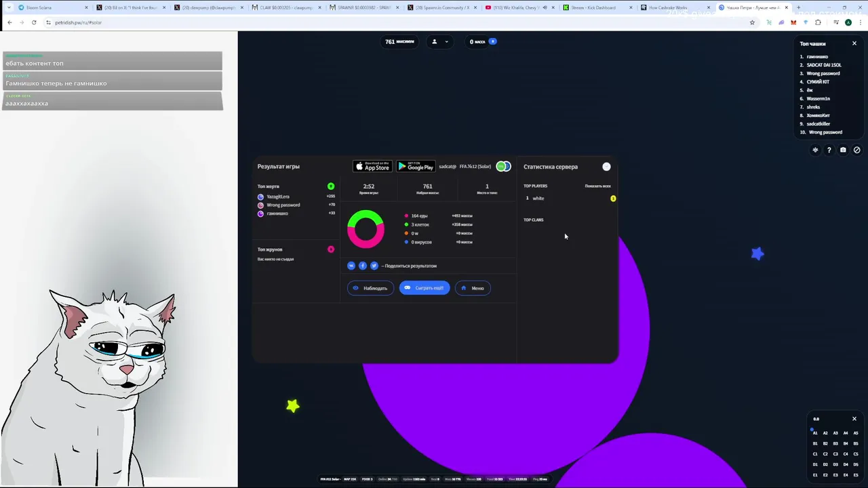This screenshot has height=488, width=868.
Task: Switch to the Spawnr.io Community tab
Action: tap(443, 7)
